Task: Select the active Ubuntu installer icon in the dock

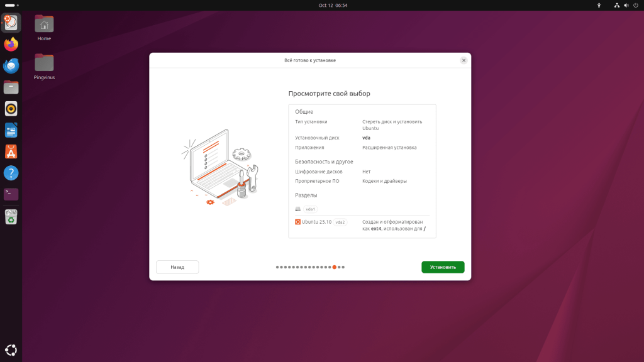Action: (10, 23)
